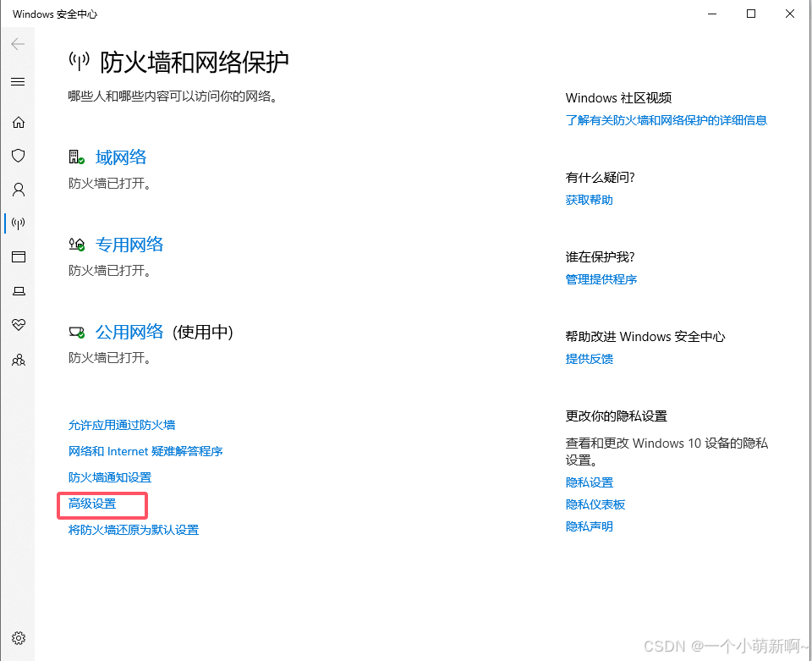Image resolution: width=812 pixels, height=661 pixels.
Task: Open 隐私仪表板 link
Action: [x=595, y=504]
